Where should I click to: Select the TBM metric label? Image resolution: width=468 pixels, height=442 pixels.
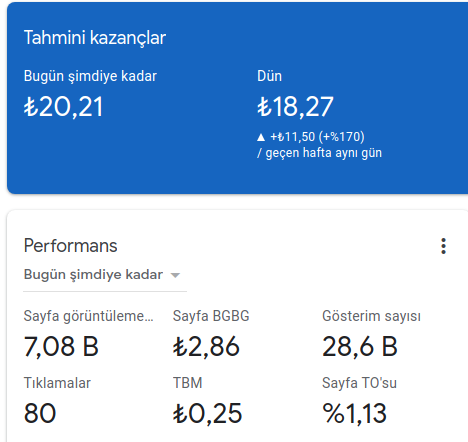coord(188,383)
